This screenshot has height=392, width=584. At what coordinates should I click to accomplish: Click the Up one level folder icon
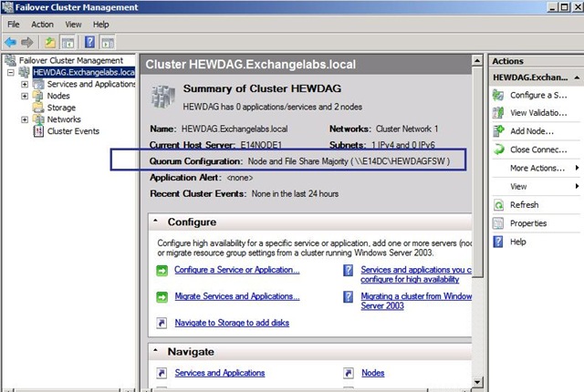click(x=50, y=43)
